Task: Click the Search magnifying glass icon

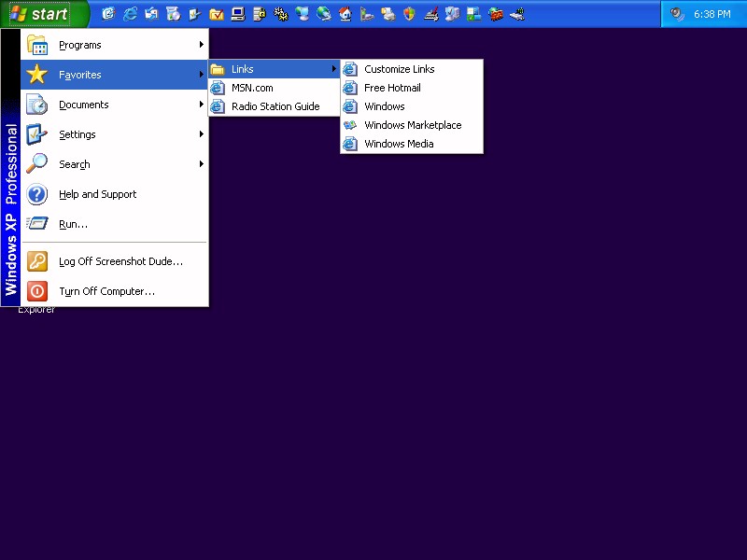Action: tap(36, 164)
